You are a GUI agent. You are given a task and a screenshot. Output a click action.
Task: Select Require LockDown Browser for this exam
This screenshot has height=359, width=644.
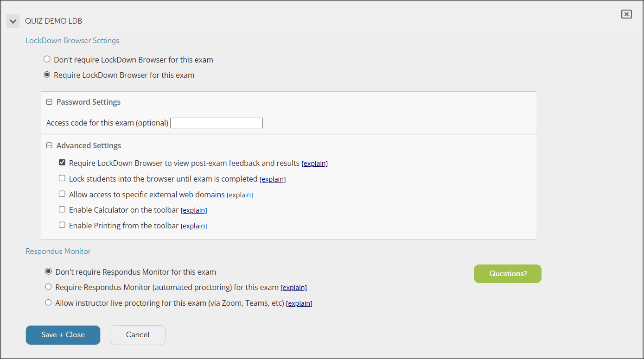47,75
